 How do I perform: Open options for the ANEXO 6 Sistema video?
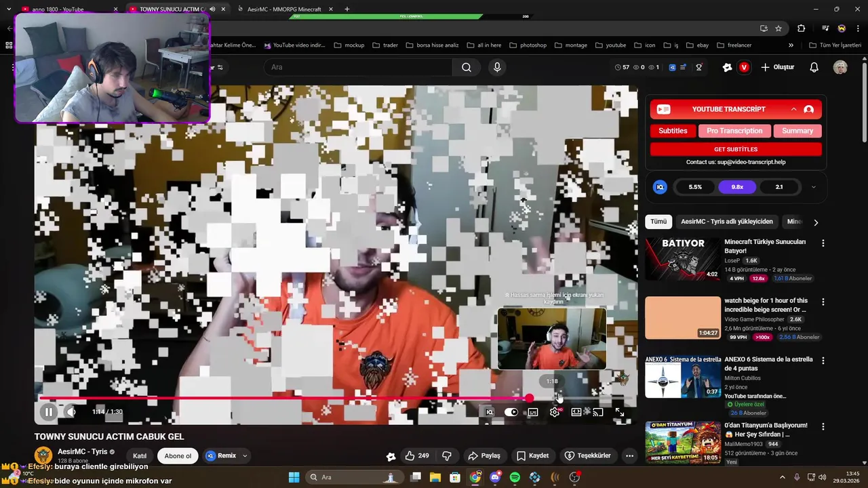823,361
